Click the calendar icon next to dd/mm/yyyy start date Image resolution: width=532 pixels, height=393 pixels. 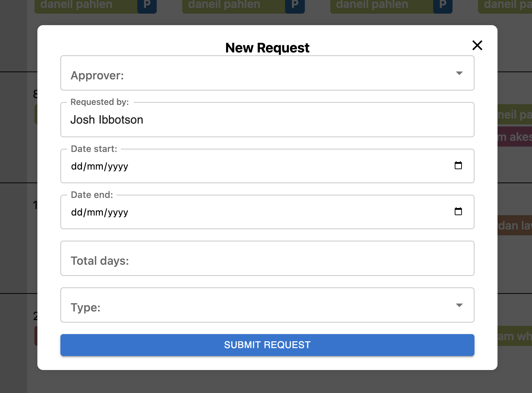tap(458, 166)
